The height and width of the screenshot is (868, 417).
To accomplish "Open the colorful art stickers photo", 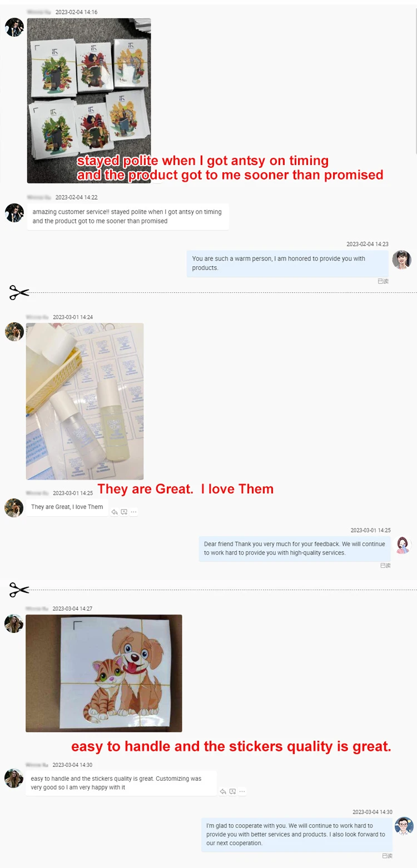I will coord(89,101).
